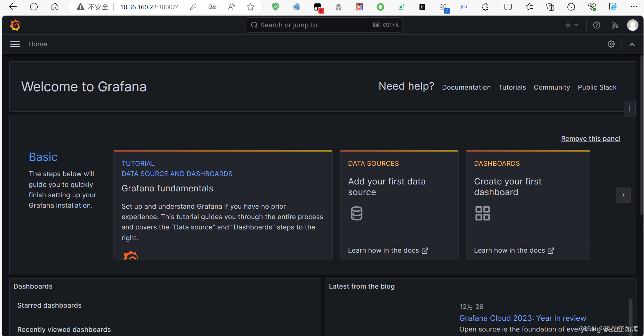Click the data source database icon
Screen dimensions: 644x336
coord(356,213)
